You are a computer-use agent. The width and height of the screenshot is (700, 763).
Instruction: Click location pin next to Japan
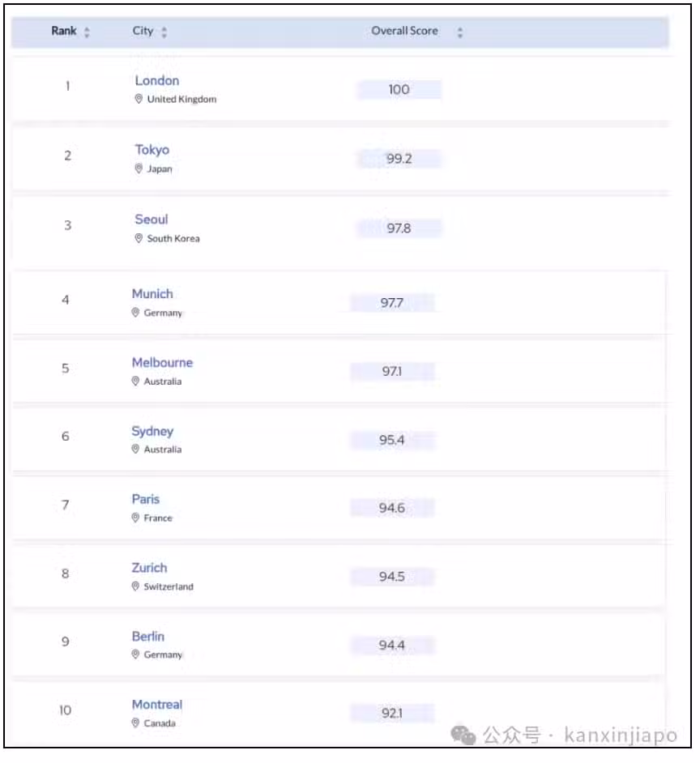coord(139,168)
